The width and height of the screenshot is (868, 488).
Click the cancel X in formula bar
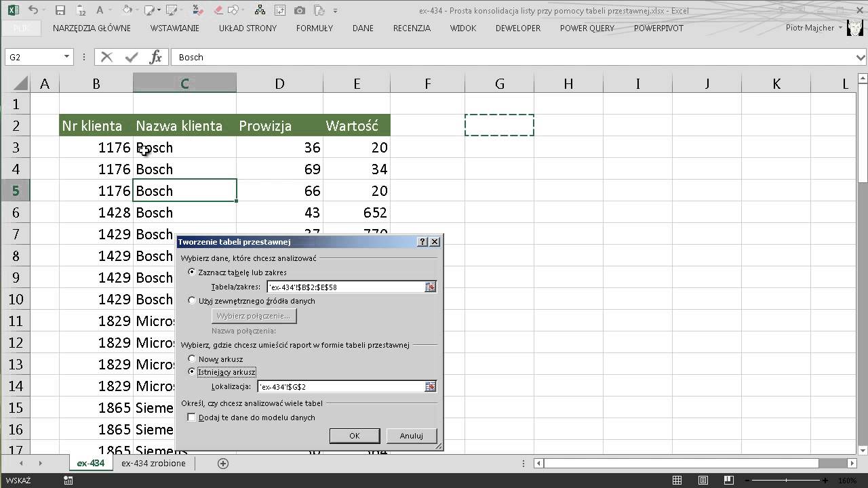106,57
